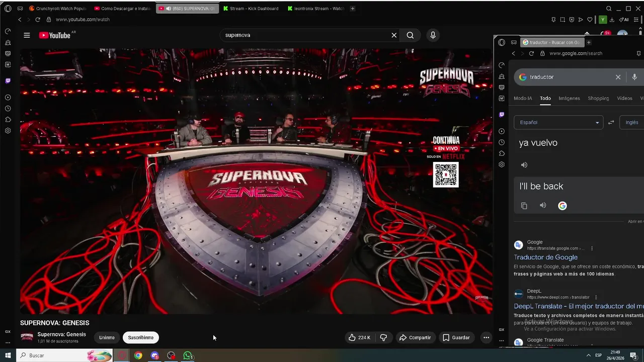
Task: Open the player icon in main sidebar
Action: click(x=8, y=98)
